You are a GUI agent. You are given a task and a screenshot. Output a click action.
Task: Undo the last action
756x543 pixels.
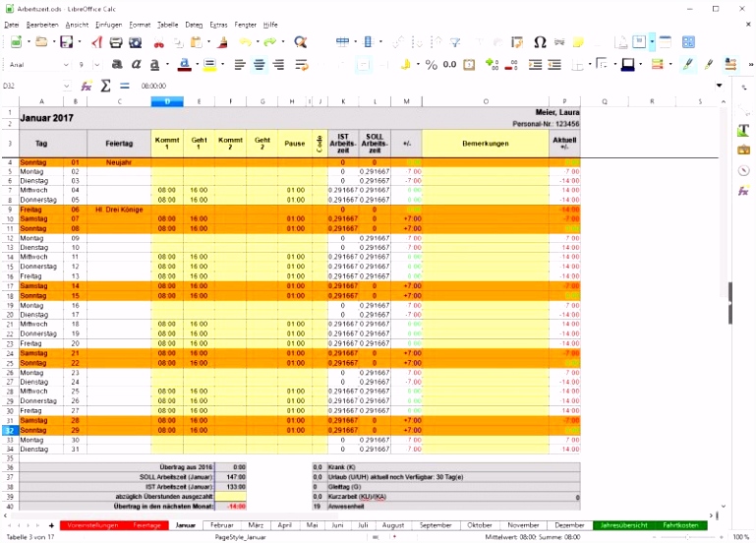[x=246, y=42]
